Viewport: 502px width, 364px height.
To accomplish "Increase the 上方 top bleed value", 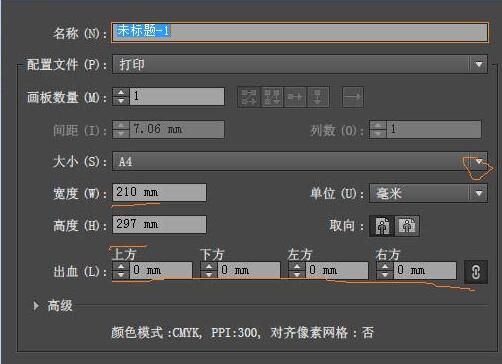I will pos(121,266).
